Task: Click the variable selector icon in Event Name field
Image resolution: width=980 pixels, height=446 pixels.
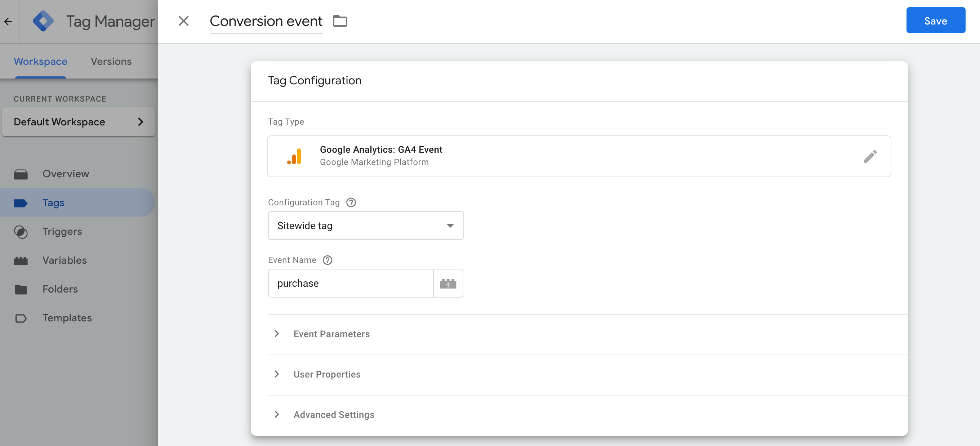Action: pyautogui.click(x=449, y=283)
